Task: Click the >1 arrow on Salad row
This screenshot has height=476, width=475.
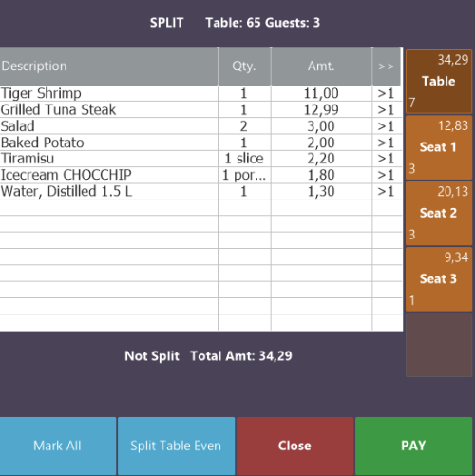Action: click(x=386, y=126)
